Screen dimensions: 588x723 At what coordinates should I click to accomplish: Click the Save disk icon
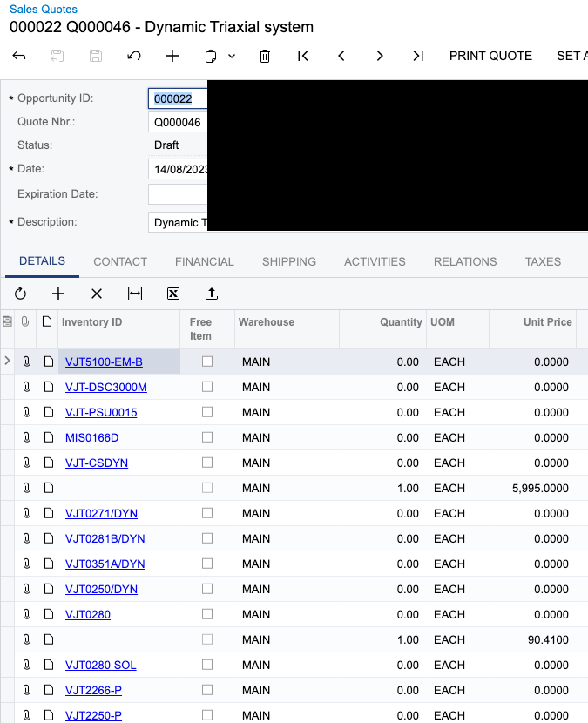tap(96, 57)
